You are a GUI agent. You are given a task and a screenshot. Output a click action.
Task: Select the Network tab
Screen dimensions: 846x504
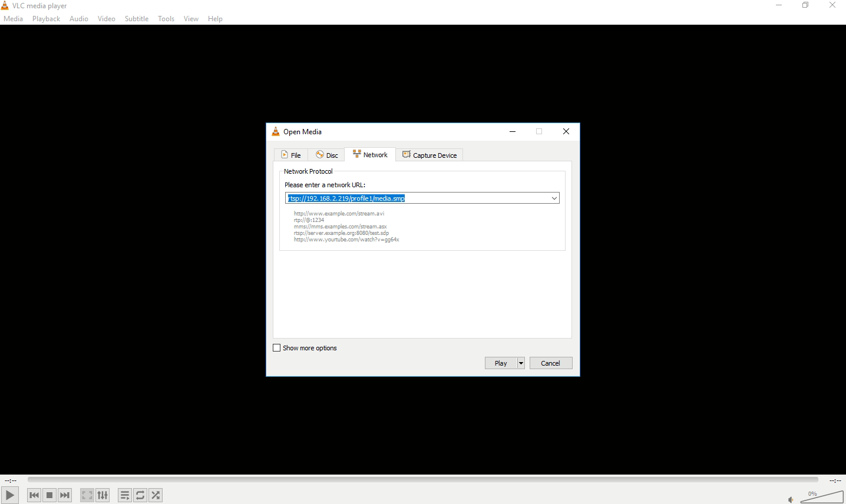tap(370, 154)
